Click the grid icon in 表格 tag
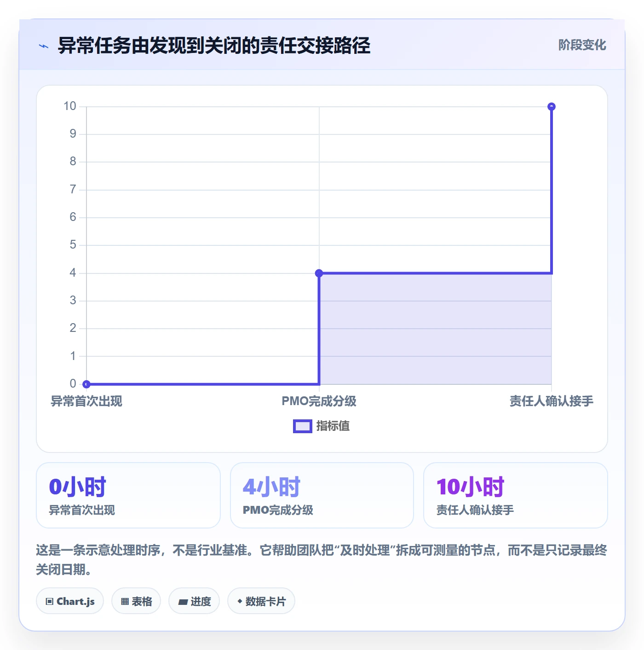 pos(125,602)
